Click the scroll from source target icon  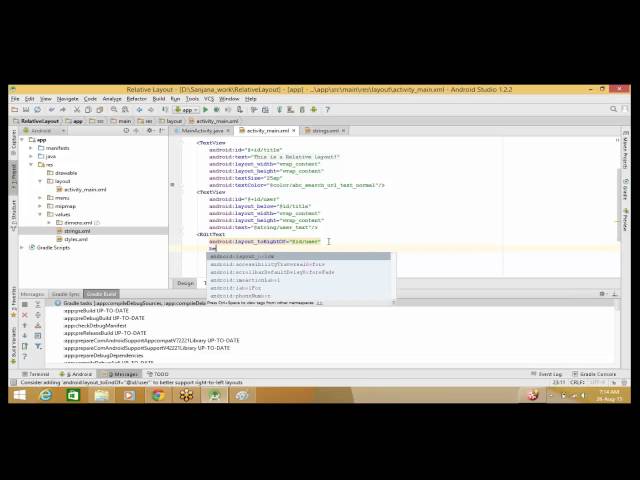[x=126, y=131]
